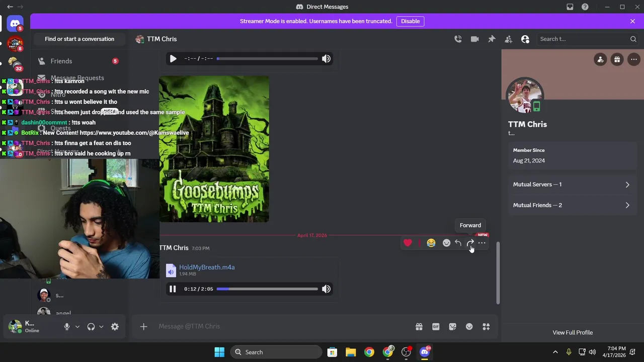This screenshot has width=644, height=362.
Task: Click Find or start a conversation box
Action: (x=79, y=39)
